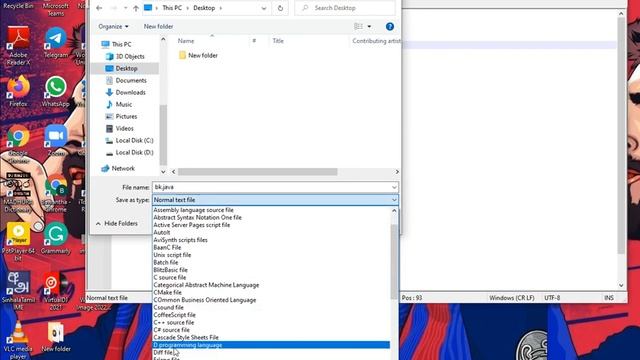Viewport: 640px width, 360px height.
Task: Choose D programming language file type
Action: click(x=271, y=345)
